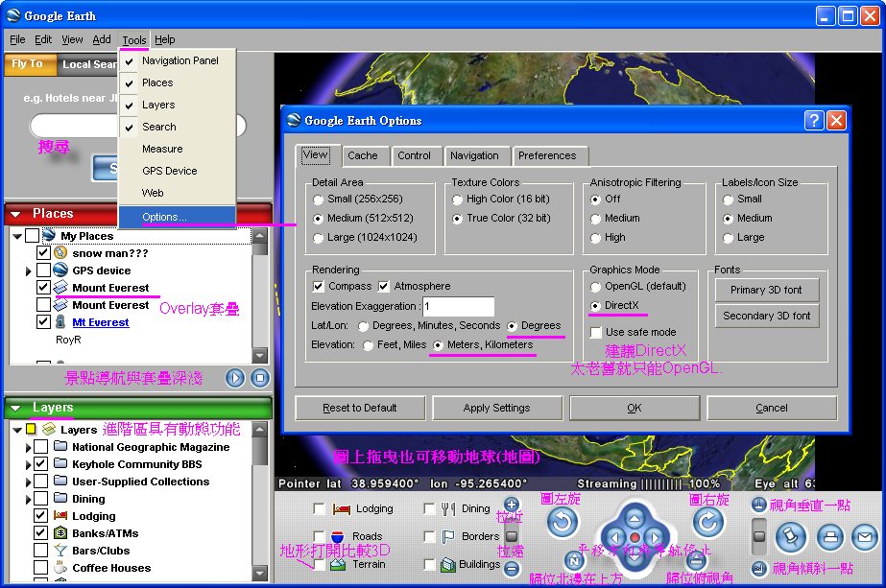Click the email envelope icon
The width and height of the screenshot is (886, 588).
point(865,537)
